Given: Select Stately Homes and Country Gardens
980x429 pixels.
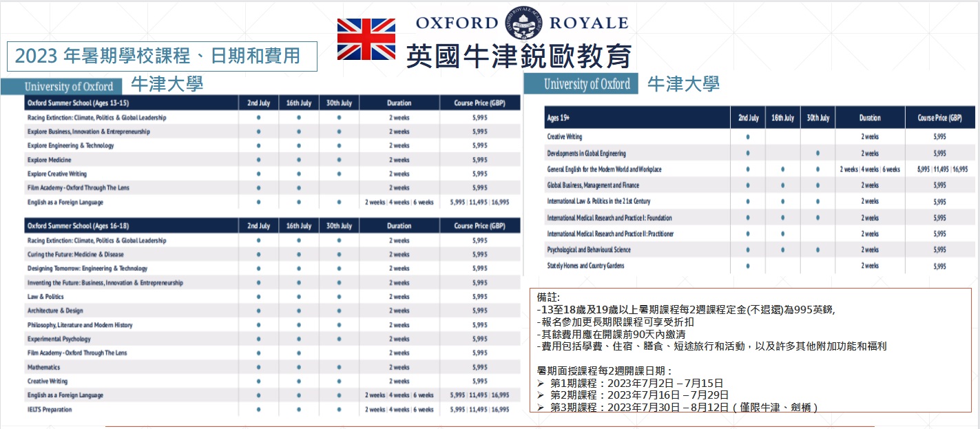Looking at the screenshot, I should point(585,266).
